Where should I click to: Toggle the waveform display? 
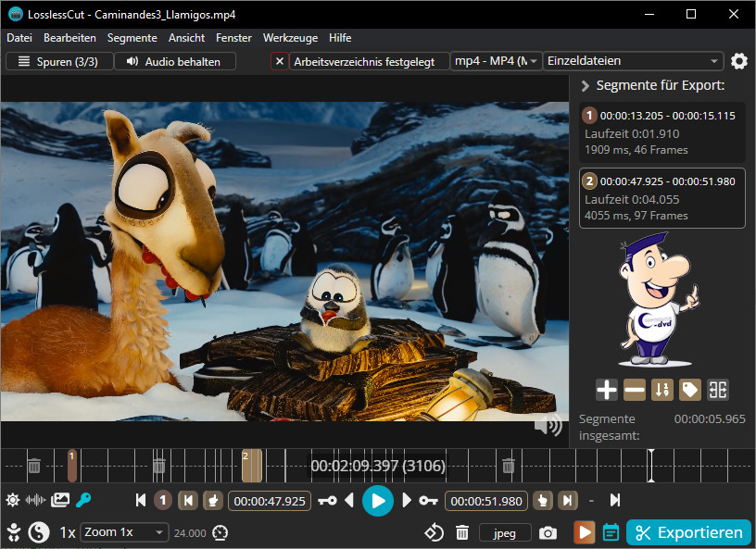point(36,501)
